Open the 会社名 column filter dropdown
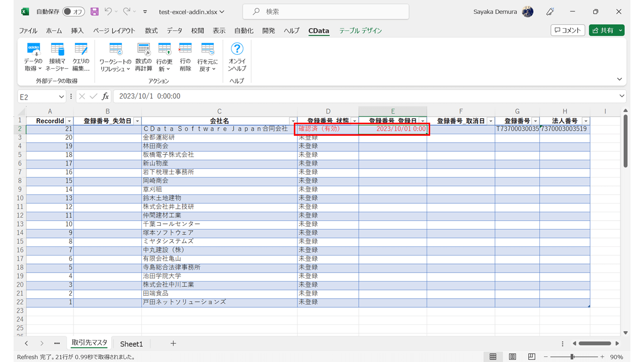This screenshot has height=362, width=644. [293, 121]
